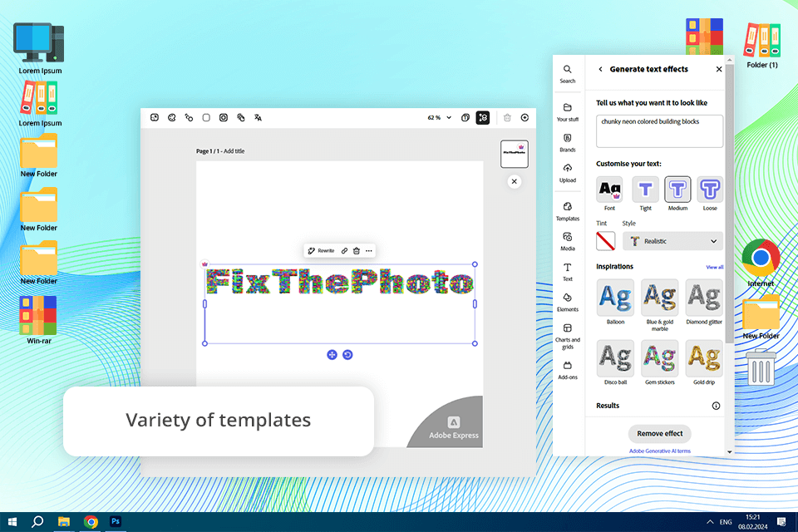
Task: Open Windows taskbar search
Action: click(x=37, y=522)
